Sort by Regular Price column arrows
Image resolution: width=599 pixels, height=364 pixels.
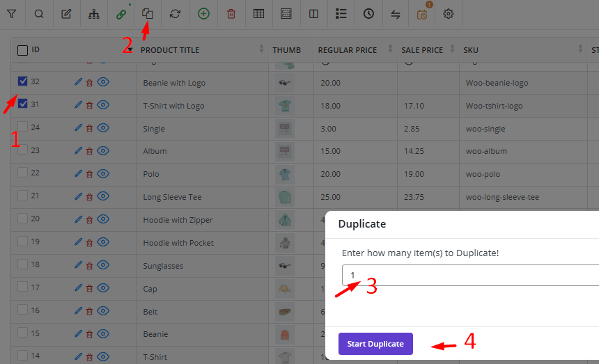(390, 49)
